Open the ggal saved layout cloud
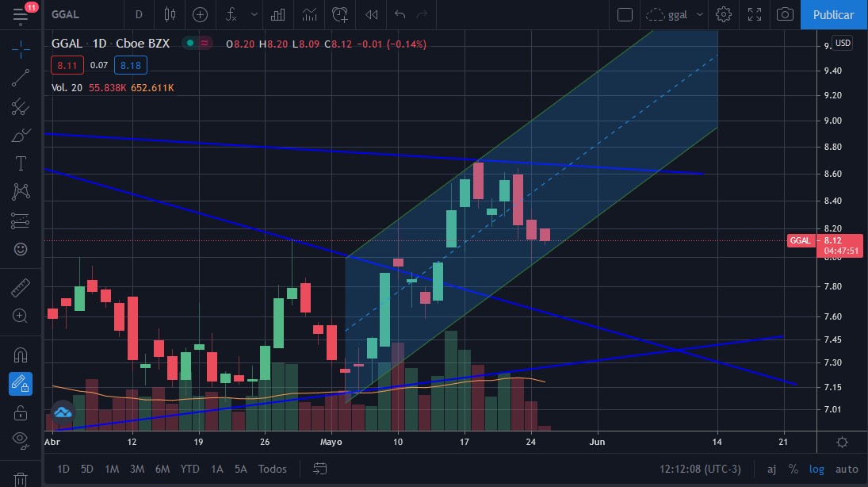This screenshot has height=487, width=868. (x=667, y=15)
